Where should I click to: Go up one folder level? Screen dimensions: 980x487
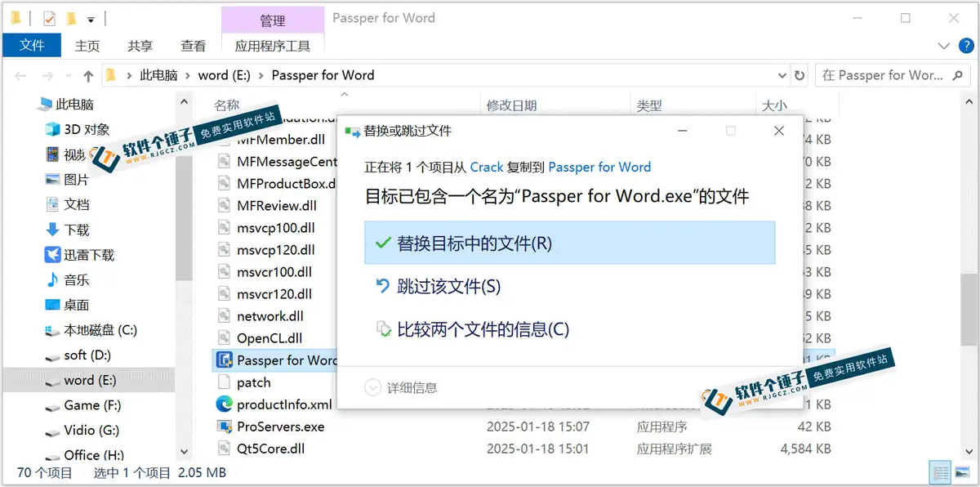tap(88, 75)
